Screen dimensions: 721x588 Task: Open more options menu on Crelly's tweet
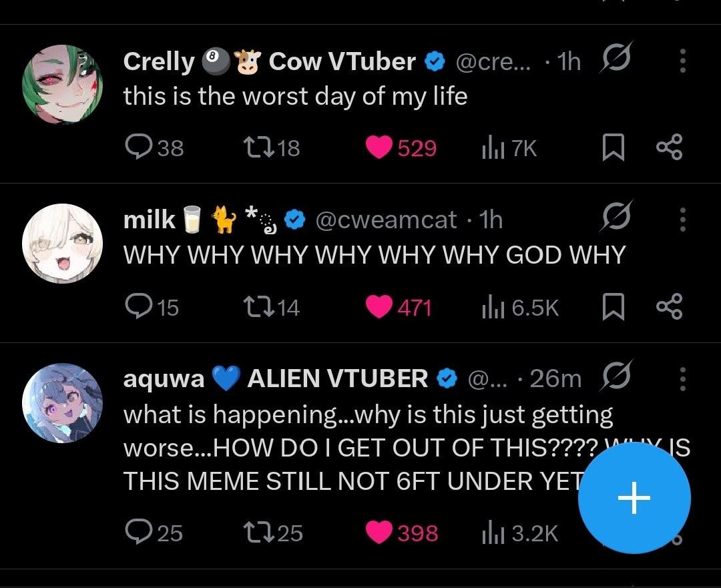[682, 61]
